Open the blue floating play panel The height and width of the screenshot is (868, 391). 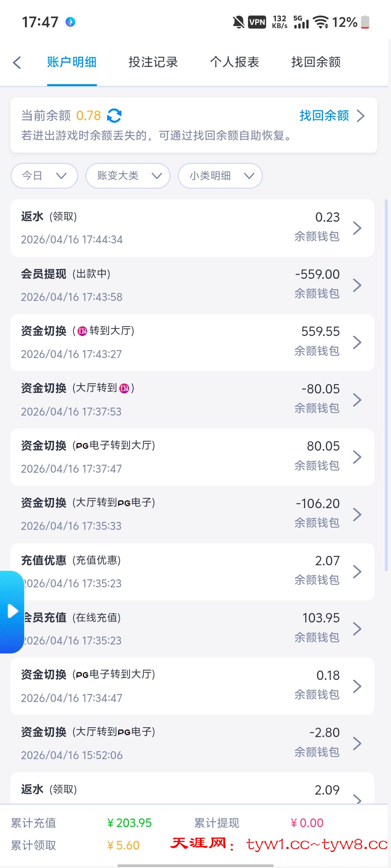point(12,611)
